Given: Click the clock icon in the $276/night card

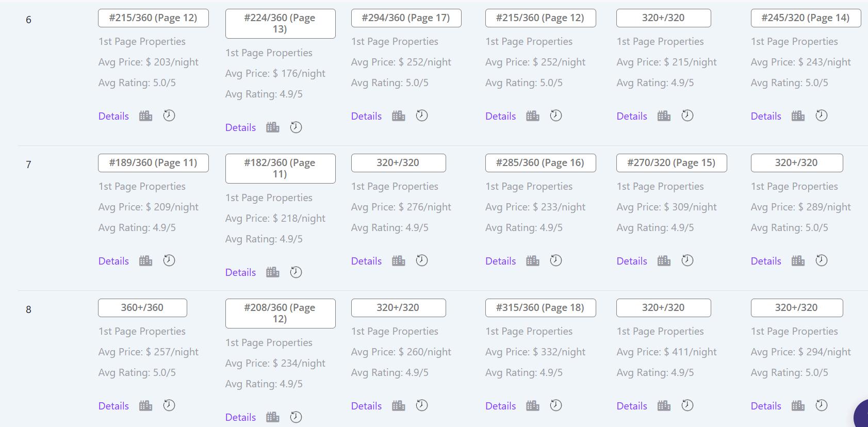Looking at the screenshot, I should tap(422, 260).
